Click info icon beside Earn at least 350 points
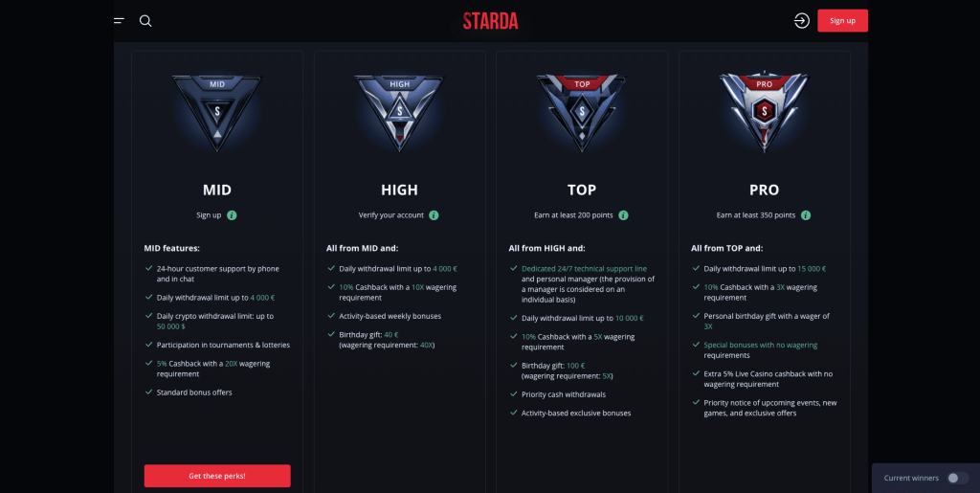Viewport: 980px width, 493px height. point(806,215)
